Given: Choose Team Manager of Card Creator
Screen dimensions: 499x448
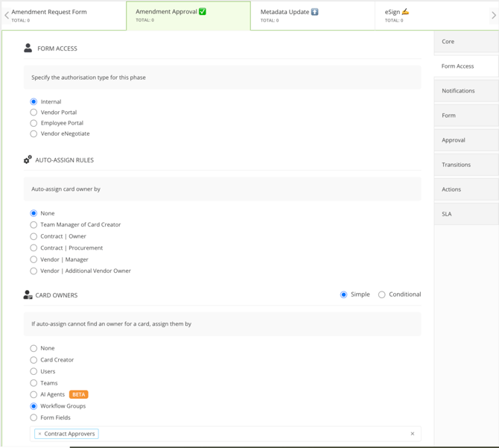Looking at the screenshot, I should click(34, 224).
